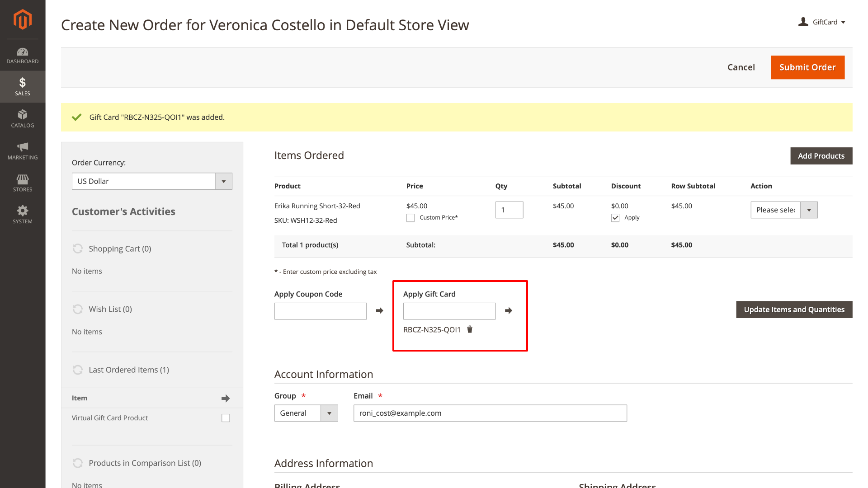
Task: Enable the Custom Price checkbox
Action: [410, 217]
